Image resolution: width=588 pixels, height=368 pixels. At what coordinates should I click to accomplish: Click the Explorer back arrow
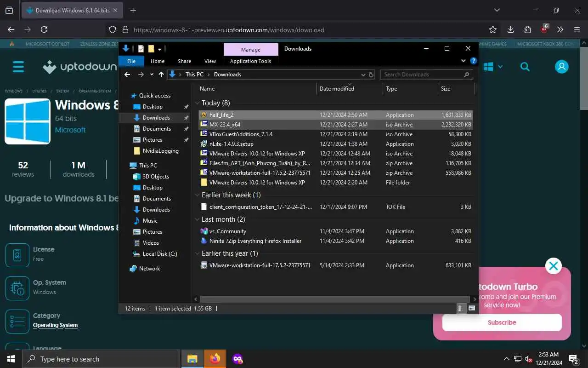[127, 74]
